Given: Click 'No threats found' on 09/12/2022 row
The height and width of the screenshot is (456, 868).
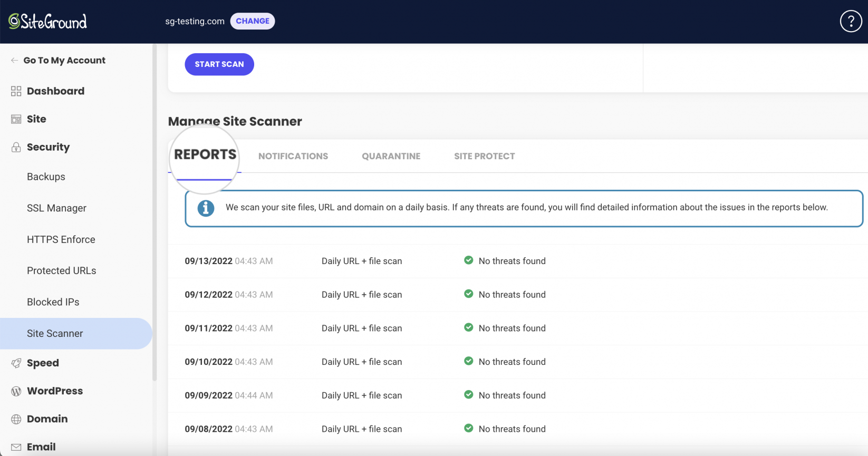Looking at the screenshot, I should (512, 295).
